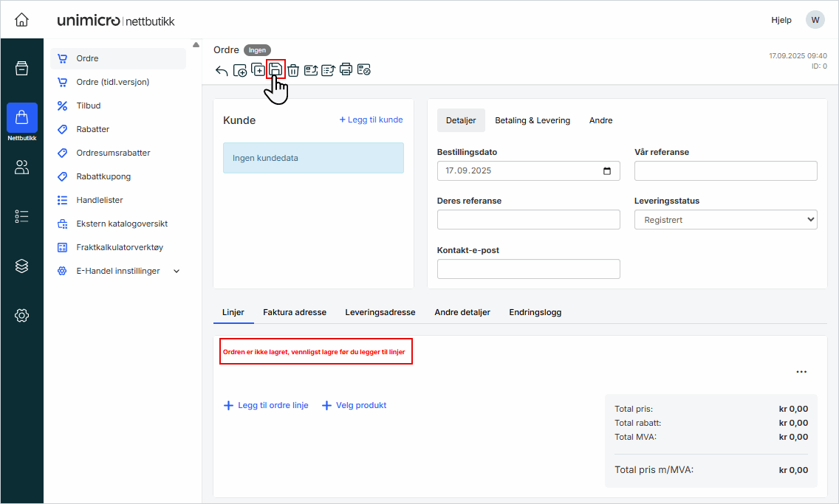Click the Kontakt-e-post input field
839x504 pixels.
[x=528, y=269]
